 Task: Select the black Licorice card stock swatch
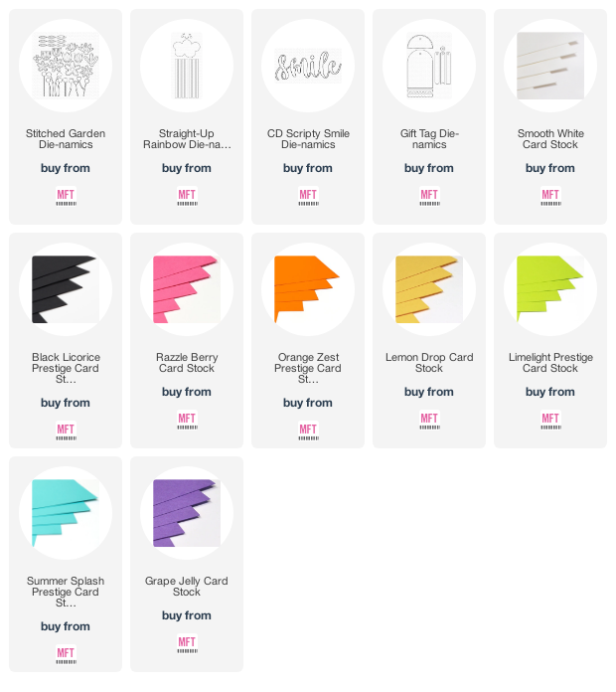click(x=66, y=289)
